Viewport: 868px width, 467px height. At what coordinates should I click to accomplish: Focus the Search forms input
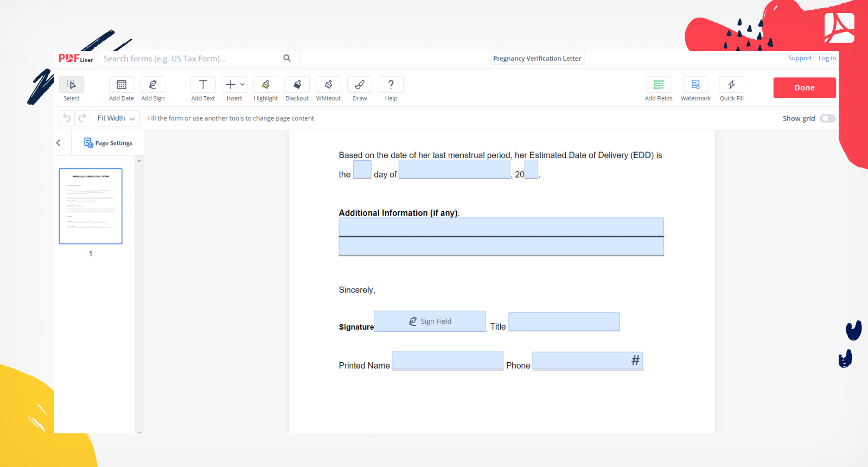190,59
